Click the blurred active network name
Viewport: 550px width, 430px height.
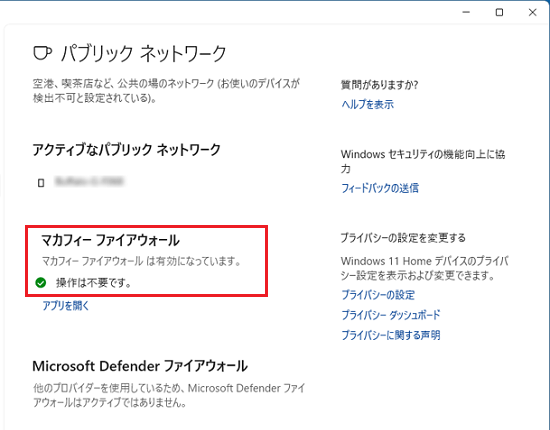[89, 181]
